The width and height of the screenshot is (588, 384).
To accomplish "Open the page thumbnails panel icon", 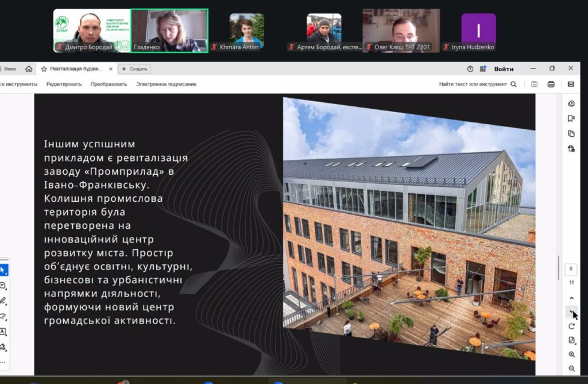I will pyautogui.click(x=571, y=133).
